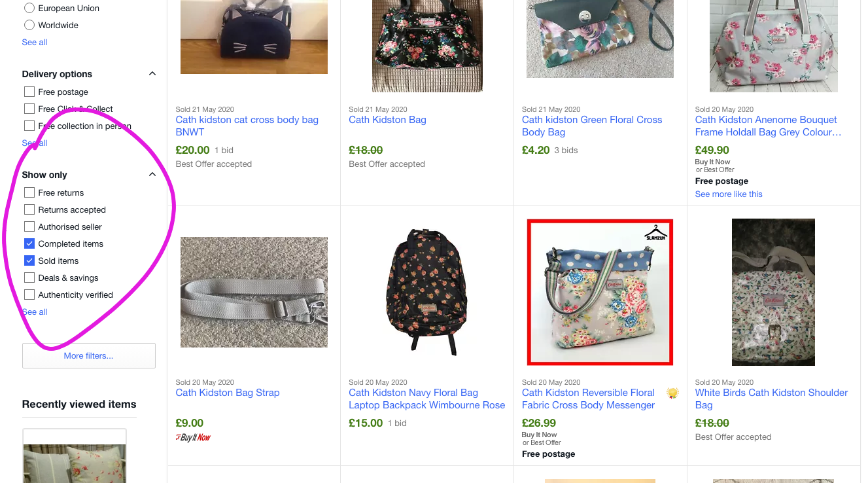Screen dimensions: 868x483
Task: Enable the Free postage filter
Action: coord(29,92)
